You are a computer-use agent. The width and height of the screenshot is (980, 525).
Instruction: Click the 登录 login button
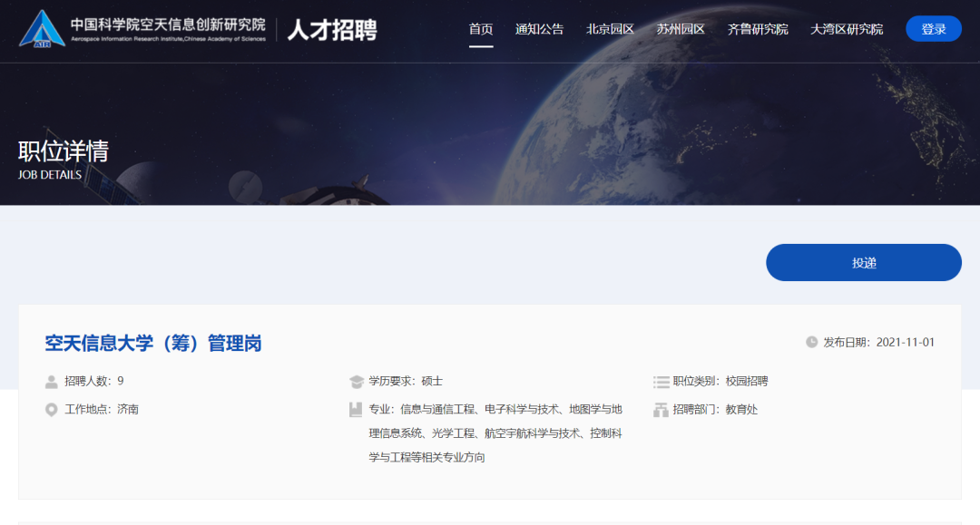pos(933,29)
